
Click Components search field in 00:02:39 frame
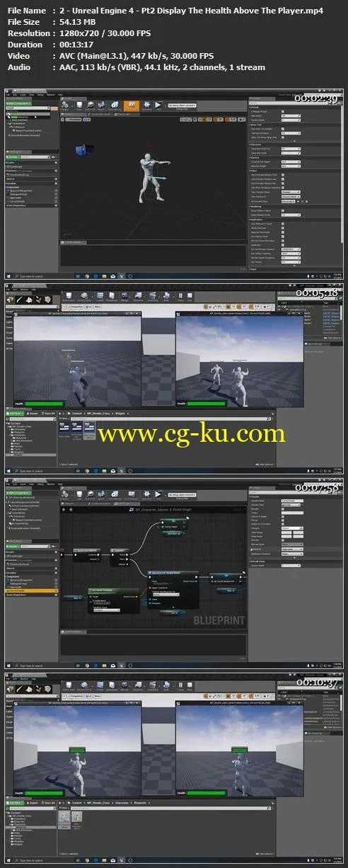pos(26,108)
